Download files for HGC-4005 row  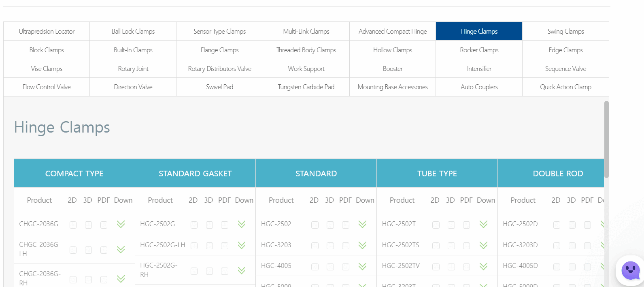coord(362,266)
